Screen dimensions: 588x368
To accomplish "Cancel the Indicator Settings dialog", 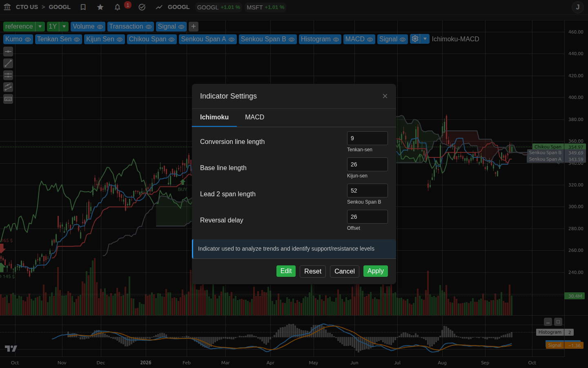I will click(345, 272).
